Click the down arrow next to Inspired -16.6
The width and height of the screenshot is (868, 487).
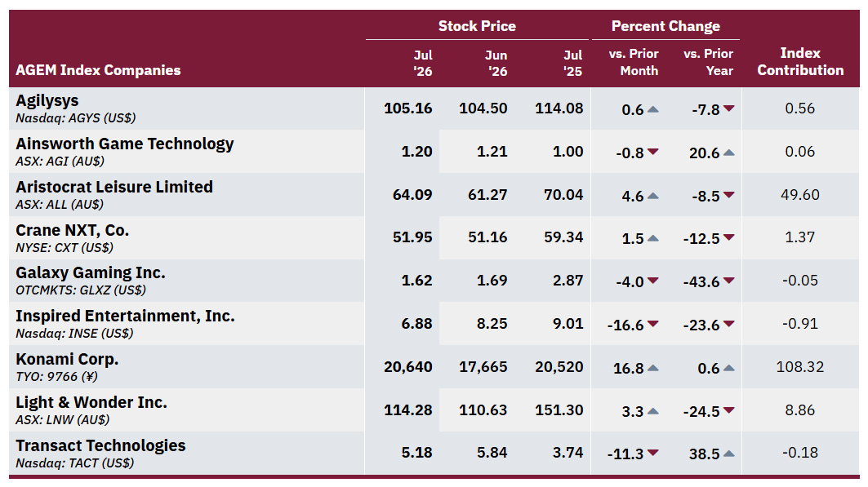coord(652,324)
